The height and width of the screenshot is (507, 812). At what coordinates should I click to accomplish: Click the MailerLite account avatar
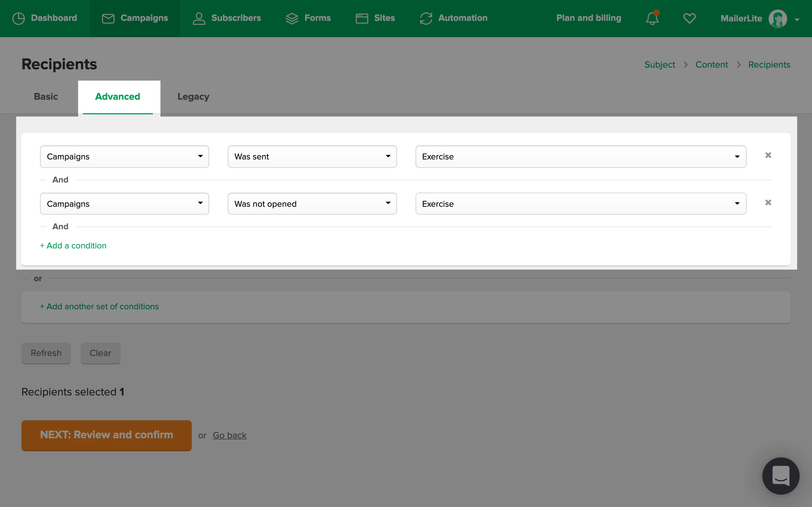pyautogui.click(x=777, y=19)
